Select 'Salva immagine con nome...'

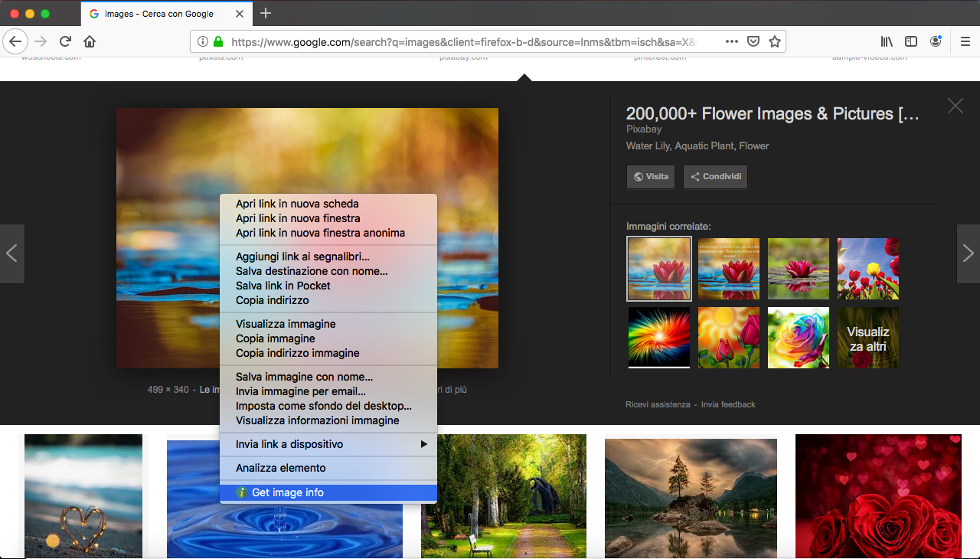(x=328, y=377)
